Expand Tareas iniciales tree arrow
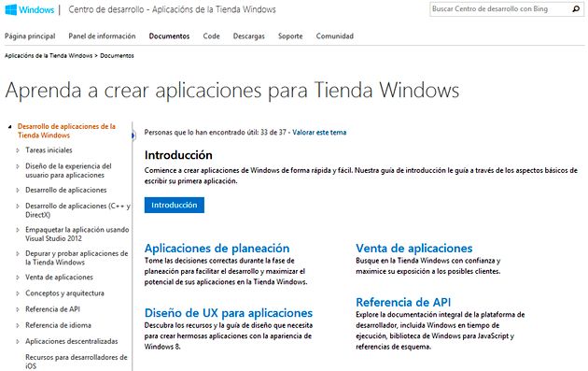This screenshot has height=371, width=588. click(x=18, y=150)
